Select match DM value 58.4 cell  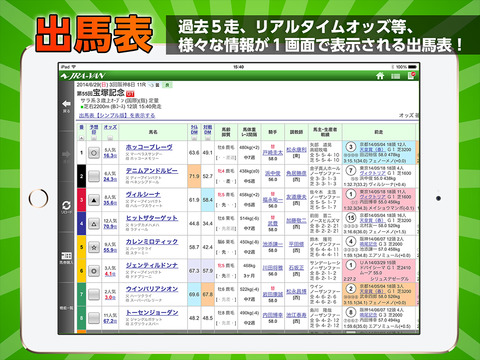tap(208, 200)
